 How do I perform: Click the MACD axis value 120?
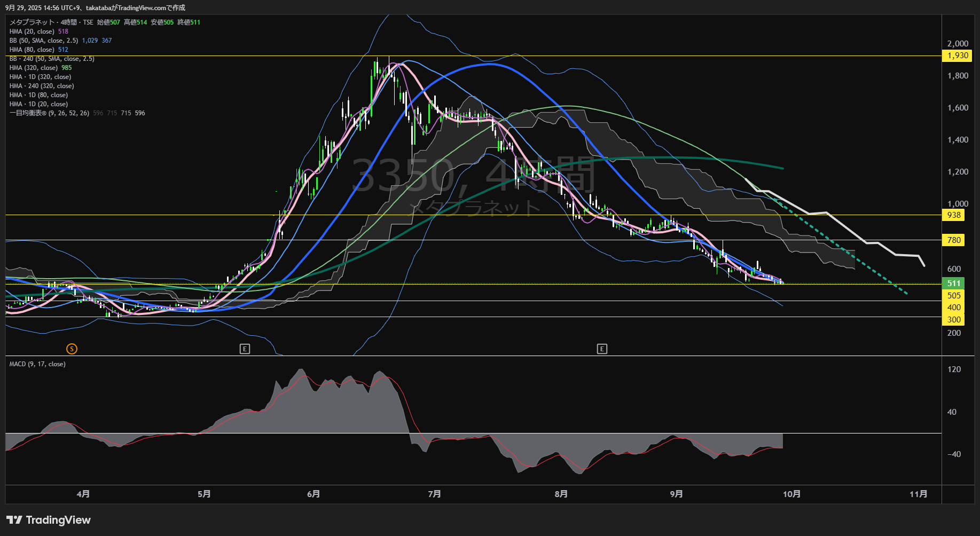pos(954,369)
